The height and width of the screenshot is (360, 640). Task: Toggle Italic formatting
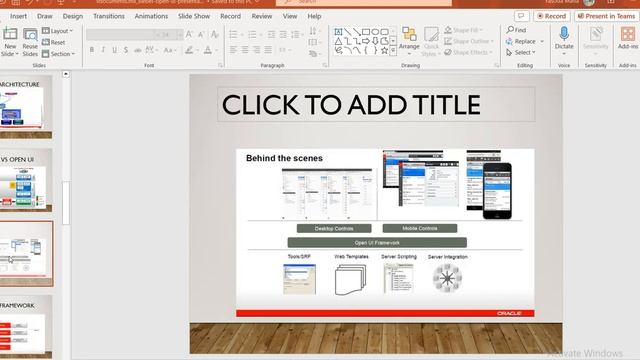pyautogui.click(x=103, y=50)
